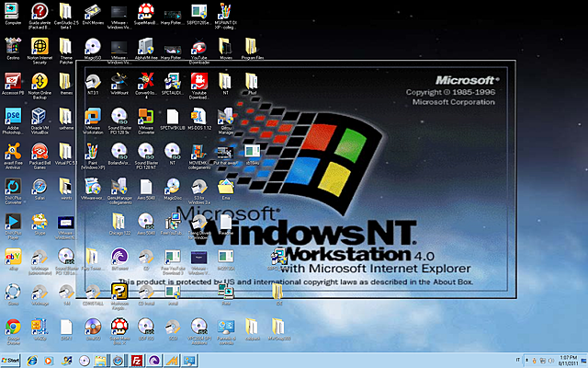
Task: Open the Put that away! video file
Action: pos(226,155)
